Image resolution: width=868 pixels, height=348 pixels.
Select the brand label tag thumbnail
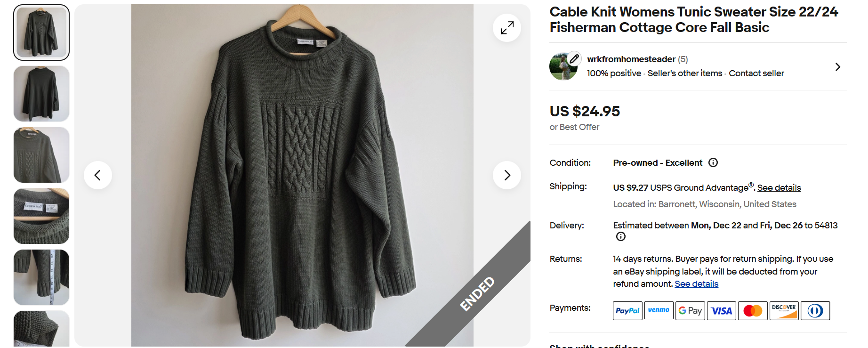point(41,216)
